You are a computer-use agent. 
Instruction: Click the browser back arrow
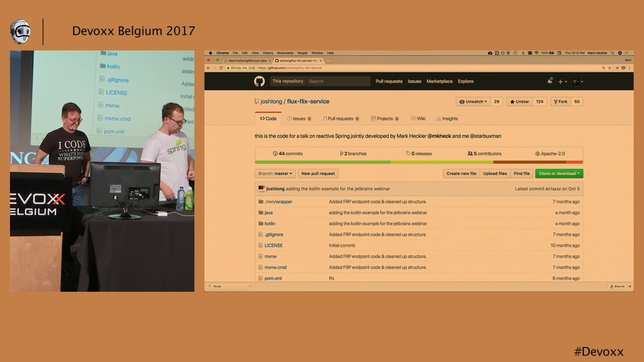209,68
